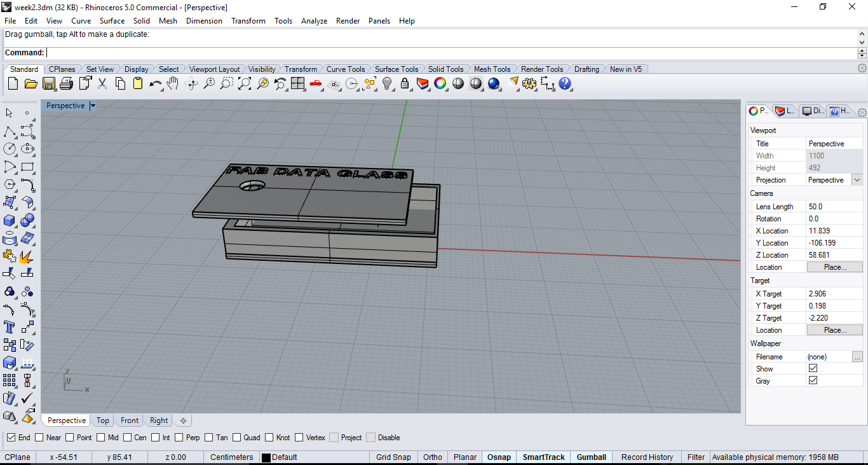Expand the Projection dropdown

[857, 180]
